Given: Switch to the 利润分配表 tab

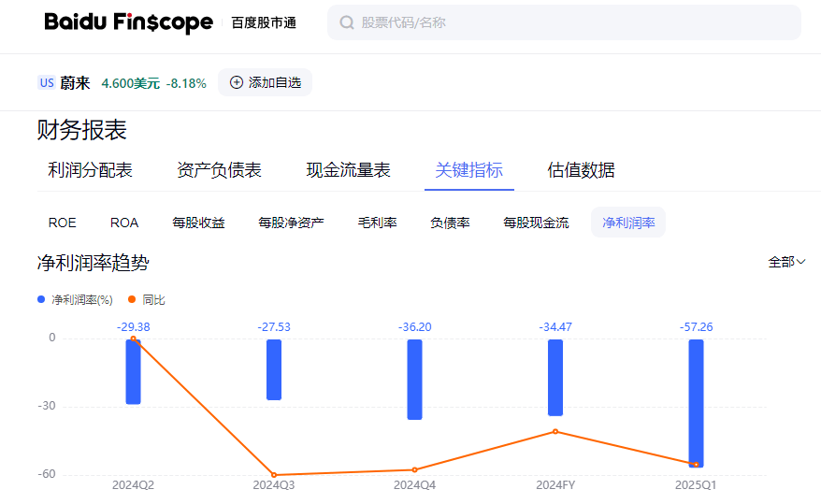Looking at the screenshot, I should tap(90, 170).
